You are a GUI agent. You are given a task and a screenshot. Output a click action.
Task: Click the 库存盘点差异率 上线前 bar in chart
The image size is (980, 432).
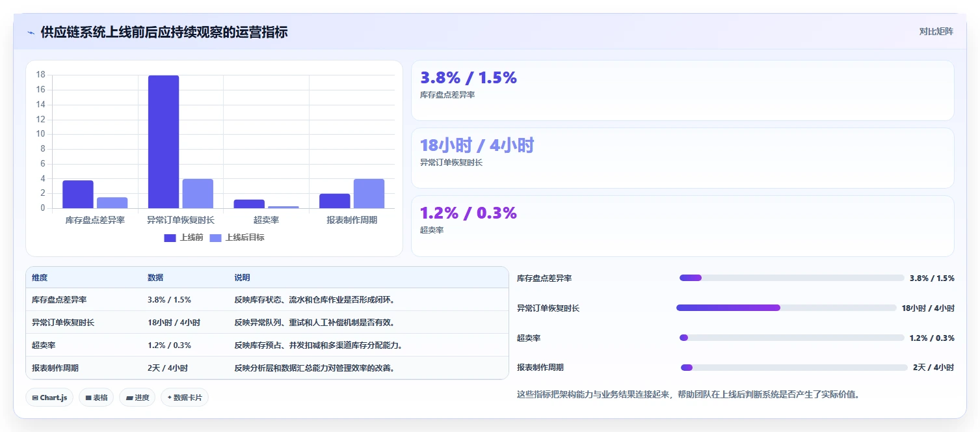78,195
